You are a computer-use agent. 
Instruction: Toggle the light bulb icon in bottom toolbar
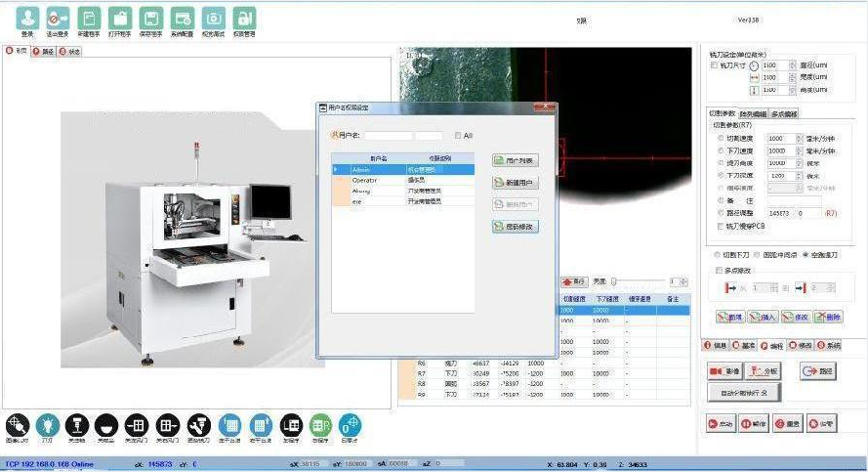[47, 425]
